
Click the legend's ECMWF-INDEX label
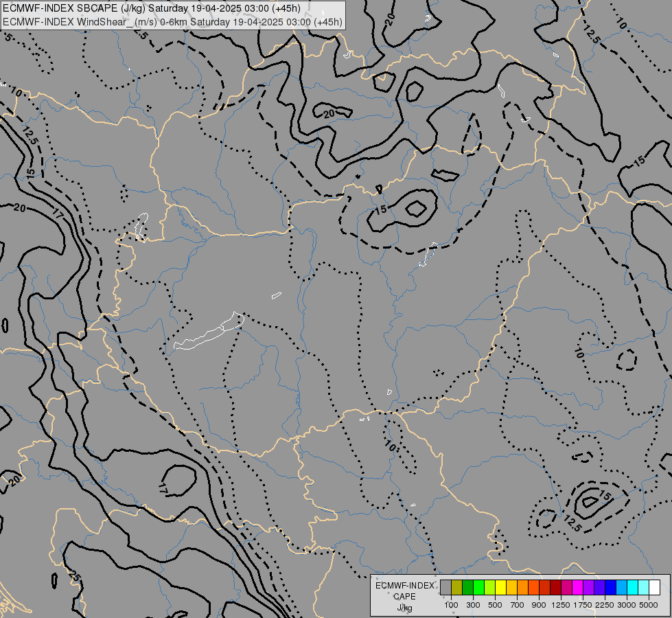coord(405,586)
